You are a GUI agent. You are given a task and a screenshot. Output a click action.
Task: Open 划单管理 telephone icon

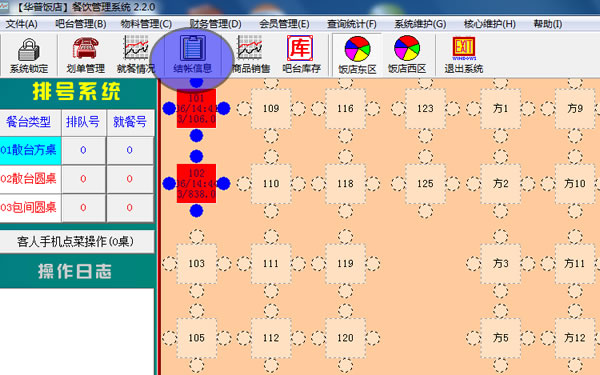click(85, 48)
